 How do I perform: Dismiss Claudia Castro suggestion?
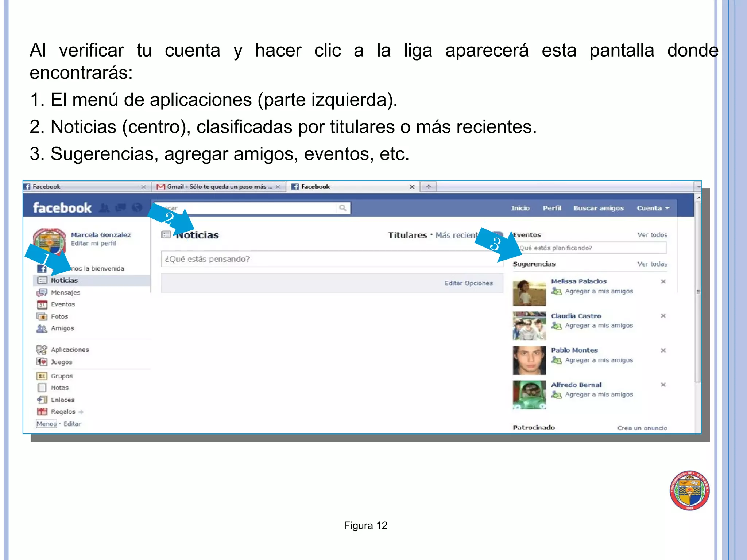click(x=663, y=316)
